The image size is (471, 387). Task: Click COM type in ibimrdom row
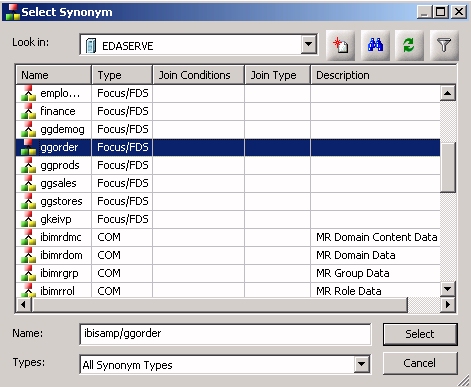pyautogui.click(x=109, y=255)
